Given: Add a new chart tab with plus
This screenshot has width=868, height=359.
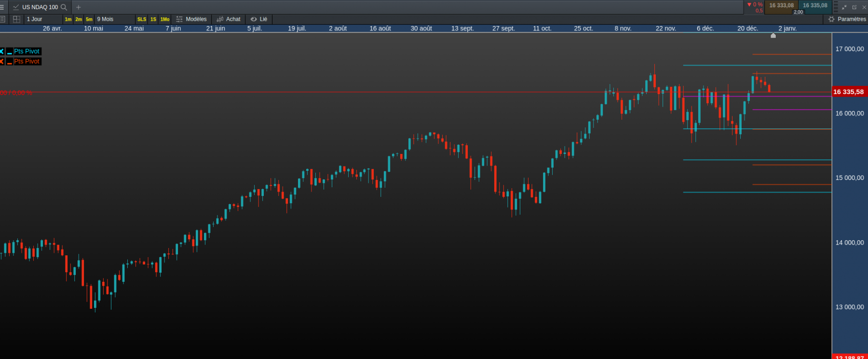Looking at the screenshot, I should [x=79, y=7].
